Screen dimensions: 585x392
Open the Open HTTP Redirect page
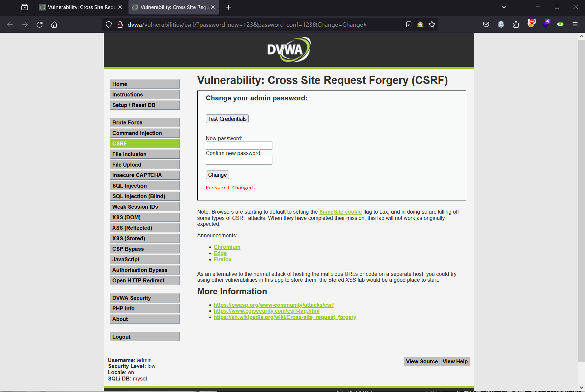tap(145, 280)
